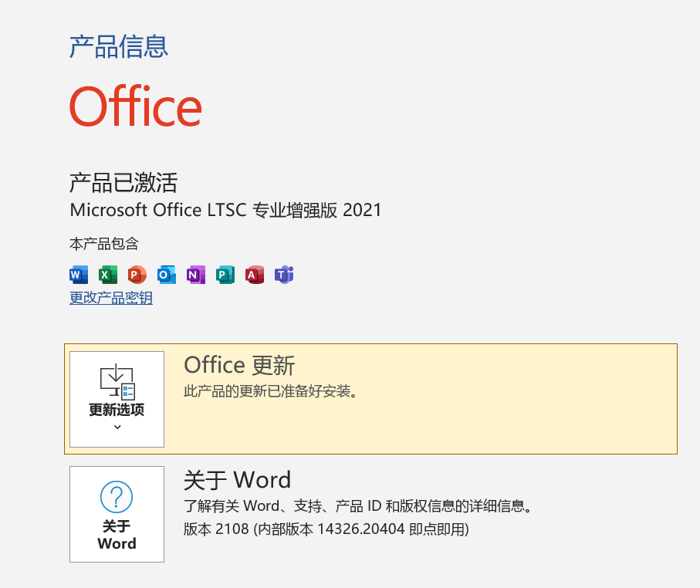The image size is (700, 588).
Task: Click the PowerPoint app icon
Action: pyautogui.click(x=137, y=275)
